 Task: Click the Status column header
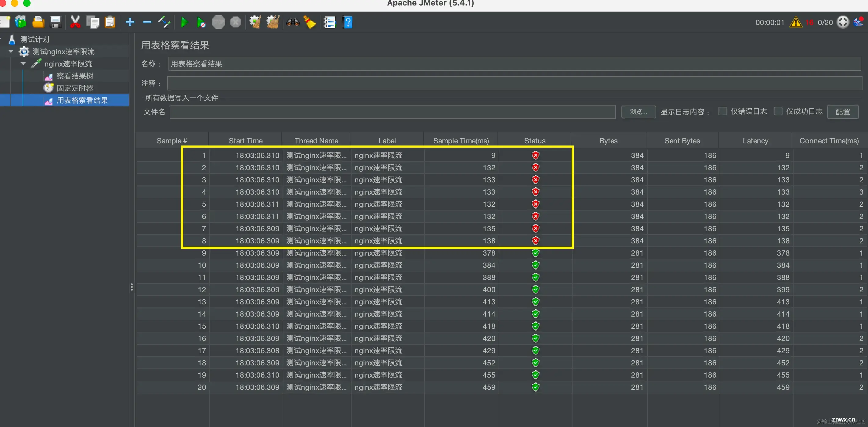[x=534, y=141]
